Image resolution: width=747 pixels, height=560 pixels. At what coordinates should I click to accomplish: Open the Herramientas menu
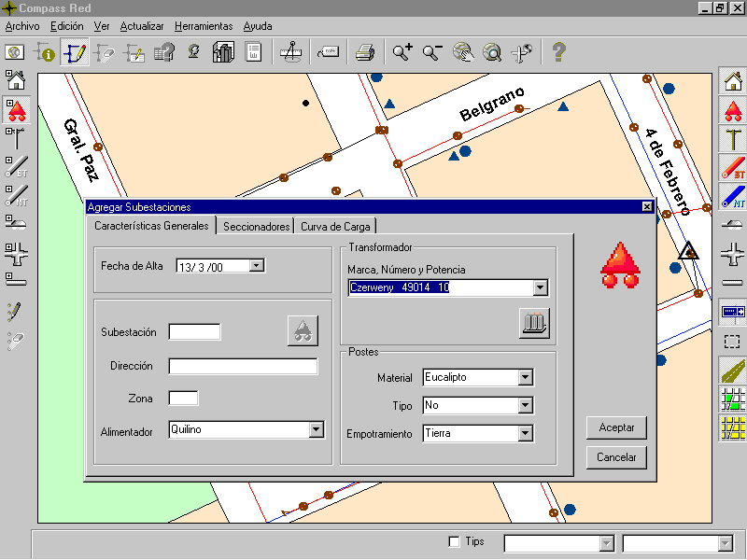204,26
